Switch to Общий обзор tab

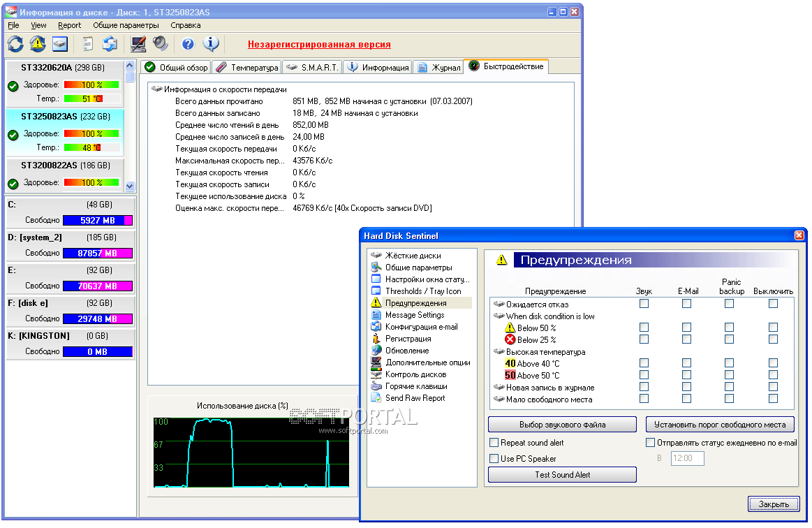click(x=177, y=68)
